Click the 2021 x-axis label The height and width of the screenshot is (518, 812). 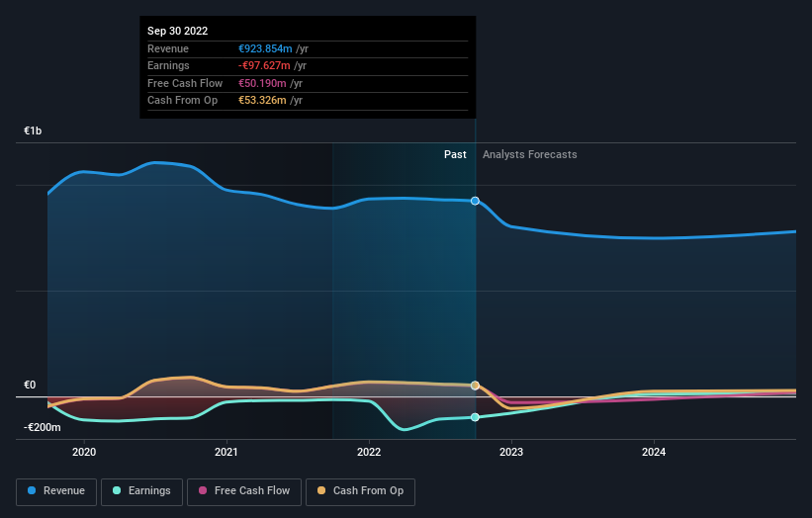click(226, 452)
